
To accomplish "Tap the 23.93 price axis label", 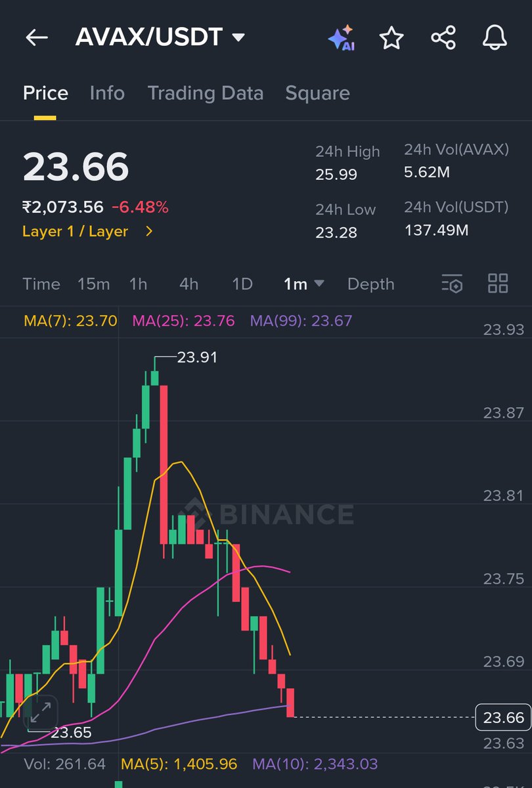I will coord(504,330).
